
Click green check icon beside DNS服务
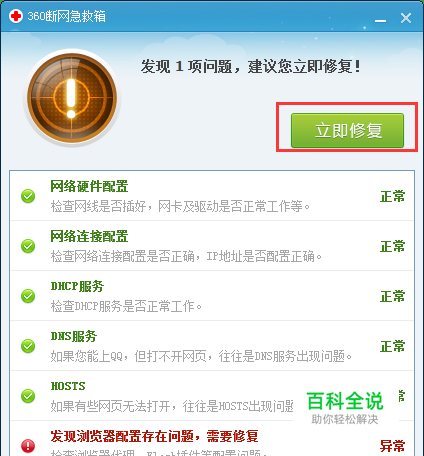coord(28,346)
